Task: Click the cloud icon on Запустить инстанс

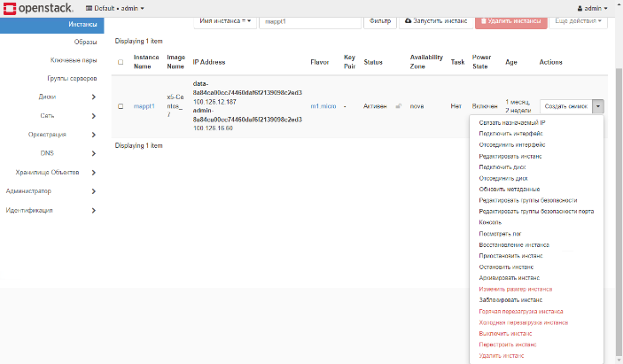Action: click(x=408, y=19)
